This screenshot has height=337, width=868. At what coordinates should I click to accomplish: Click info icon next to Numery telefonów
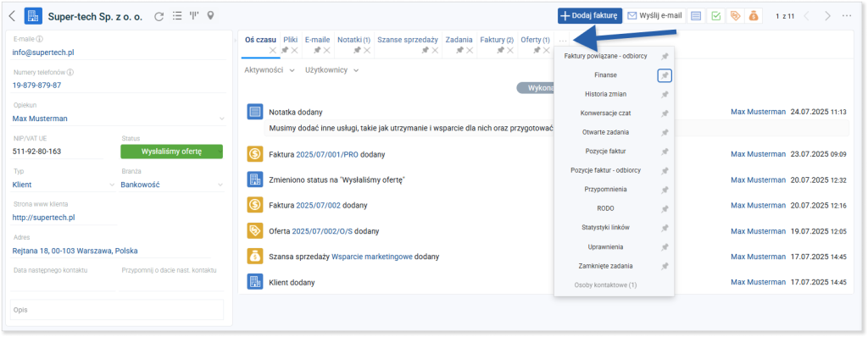[71, 72]
